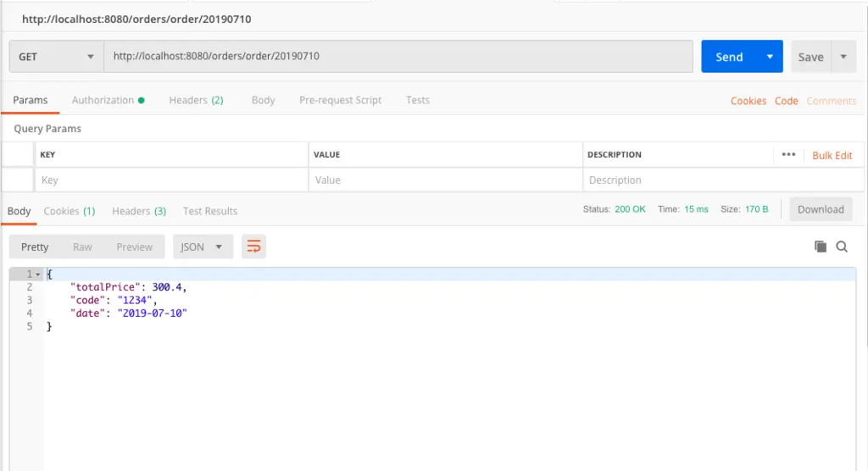The height and width of the screenshot is (471, 868).
Task: Click the "code" line in the response
Action: pyautogui.click(x=114, y=300)
